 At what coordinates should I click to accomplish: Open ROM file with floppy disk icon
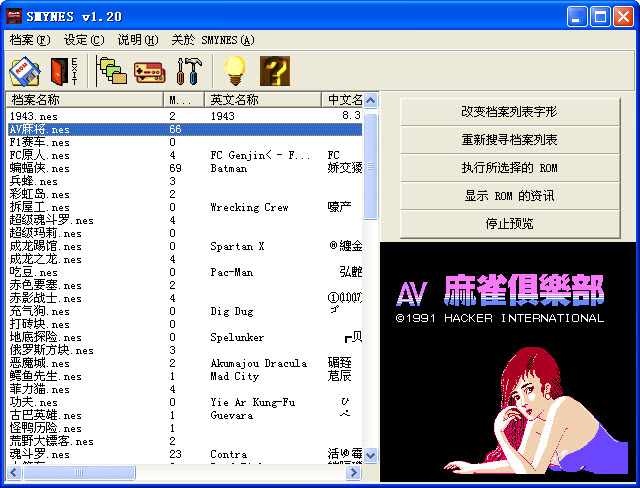tap(25, 71)
